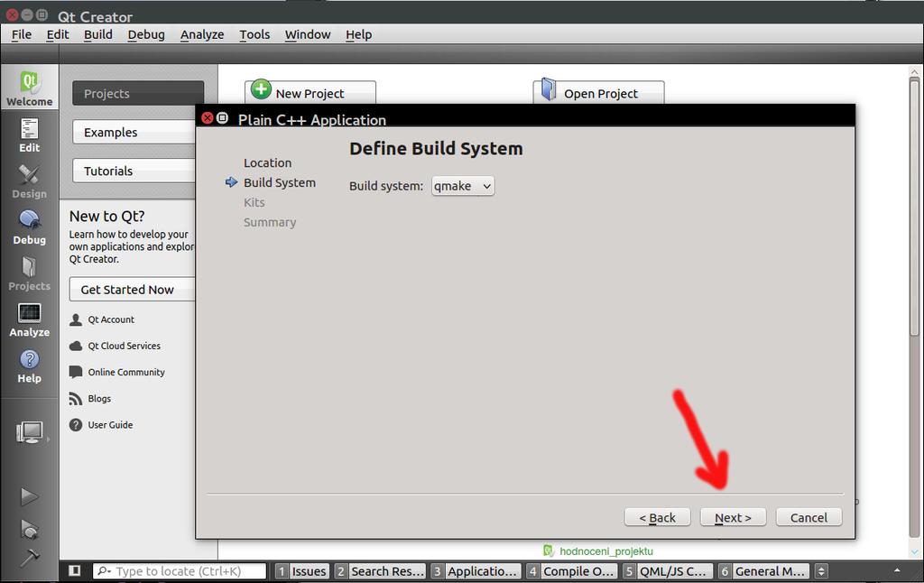
Task: Click the green plus New Project icon
Action: (x=261, y=90)
